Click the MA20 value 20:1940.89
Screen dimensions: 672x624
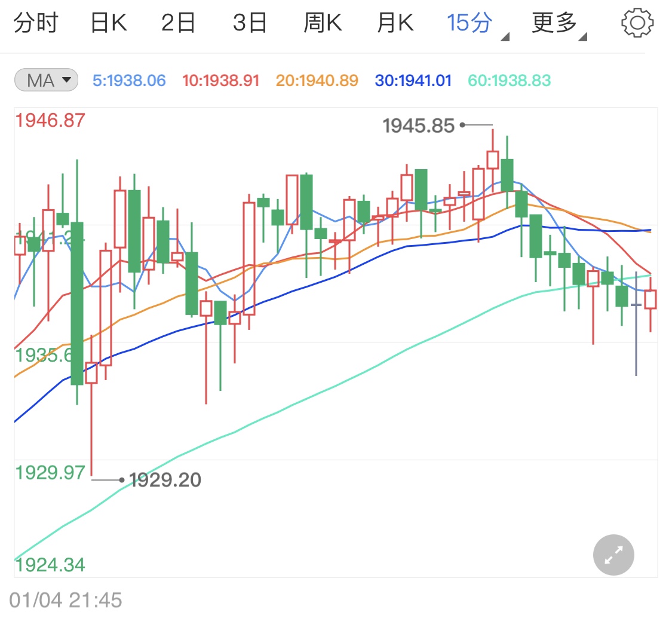click(317, 80)
